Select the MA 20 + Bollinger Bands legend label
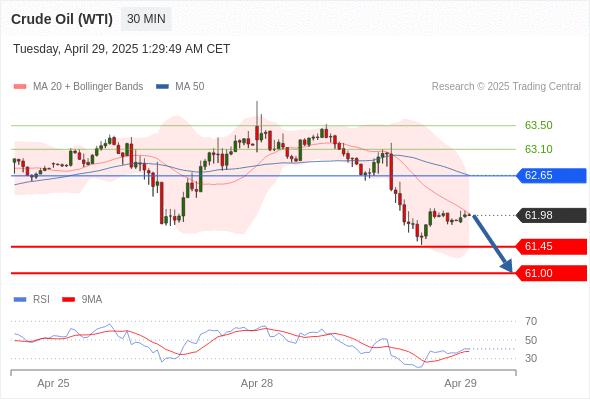The height and width of the screenshot is (400, 590). [x=88, y=87]
